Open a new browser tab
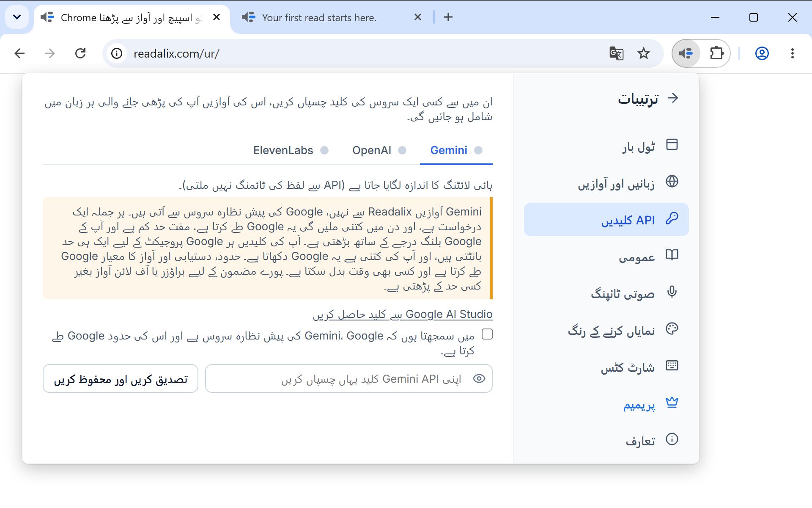 pos(448,17)
